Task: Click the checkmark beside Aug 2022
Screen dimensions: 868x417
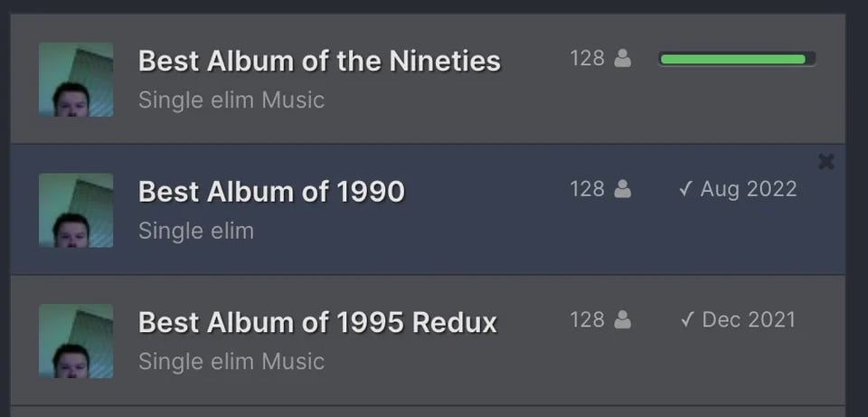Action: pos(685,189)
